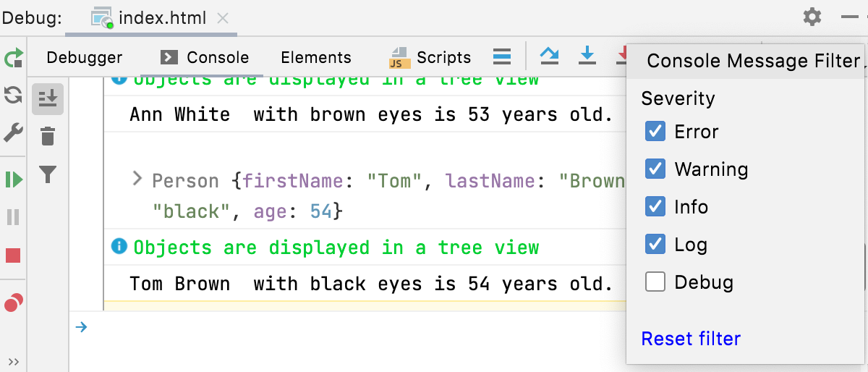The width and height of the screenshot is (868, 372).
Task: Open debug tool window gear settings
Action: tap(812, 17)
